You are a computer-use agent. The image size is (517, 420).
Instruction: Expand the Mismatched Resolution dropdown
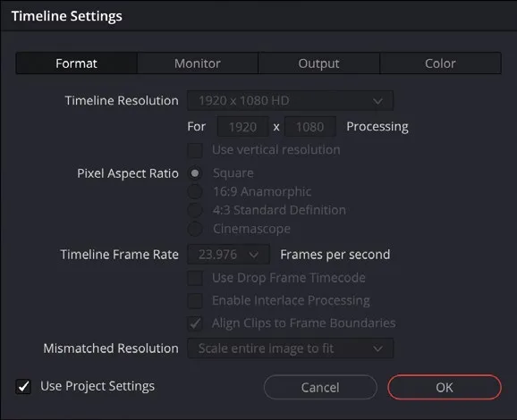(x=290, y=349)
